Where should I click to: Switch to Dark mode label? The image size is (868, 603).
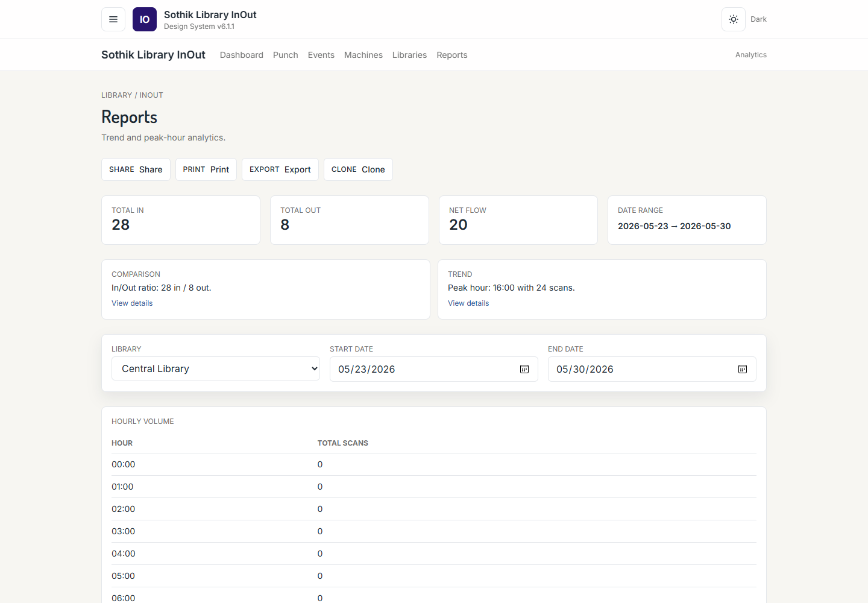(758, 19)
